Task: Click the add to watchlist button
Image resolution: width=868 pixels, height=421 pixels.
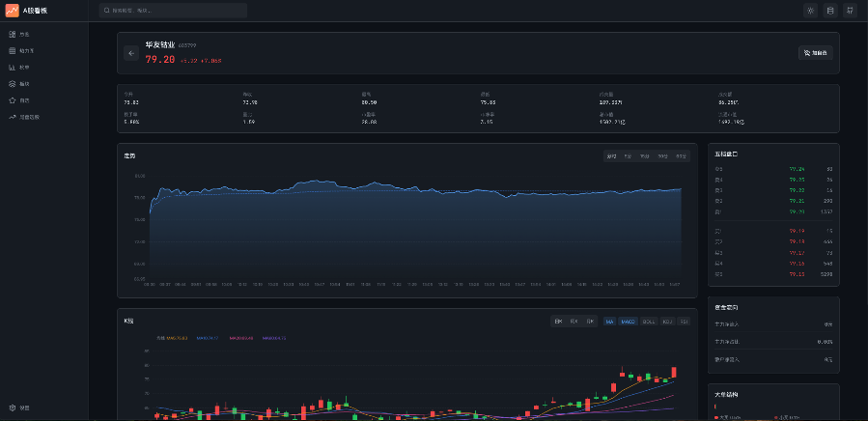Action: (815, 53)
